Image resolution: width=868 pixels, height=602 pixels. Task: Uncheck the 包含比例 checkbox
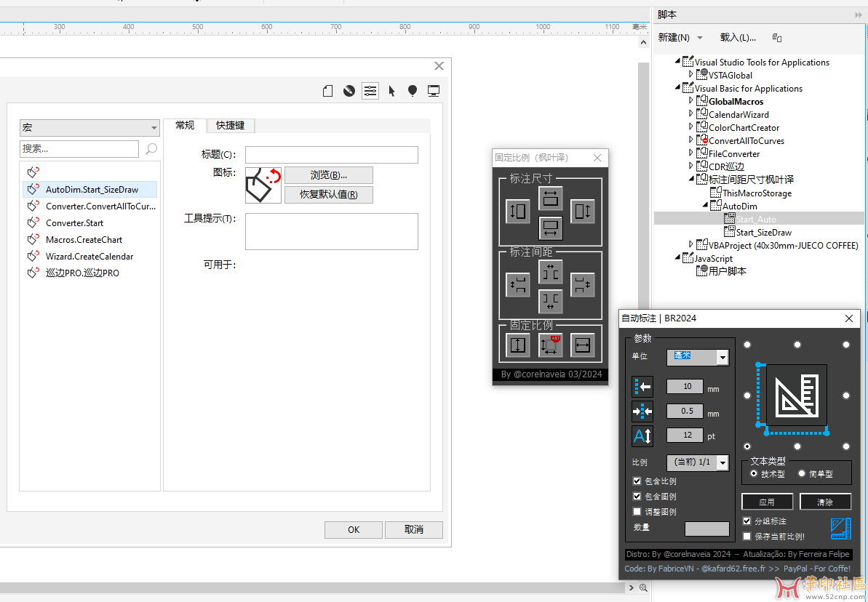[x=637, y=481]
